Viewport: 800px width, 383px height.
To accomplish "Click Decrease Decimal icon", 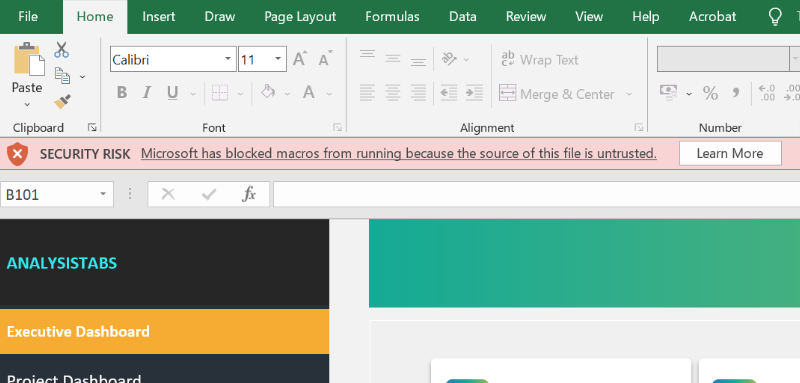I will pos(792,93).
